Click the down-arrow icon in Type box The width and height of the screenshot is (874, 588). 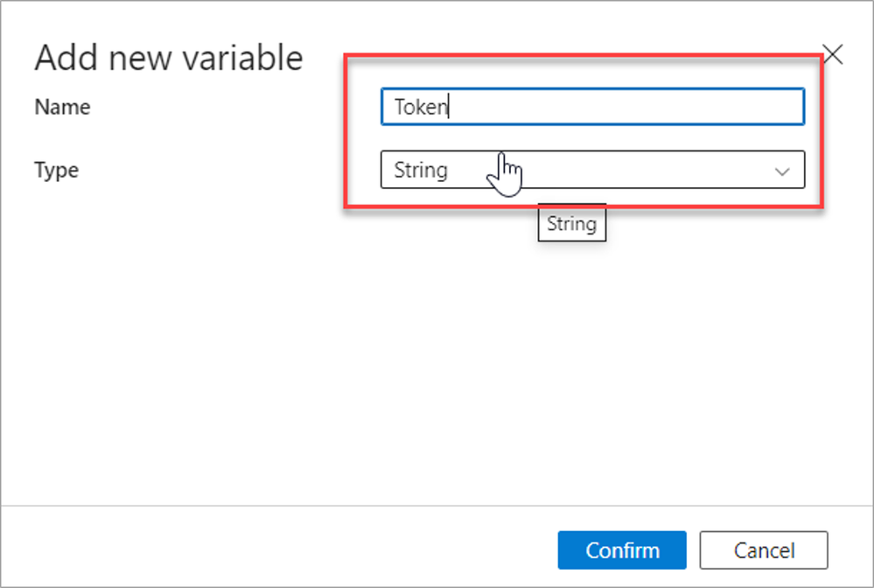tap(783, 171)
